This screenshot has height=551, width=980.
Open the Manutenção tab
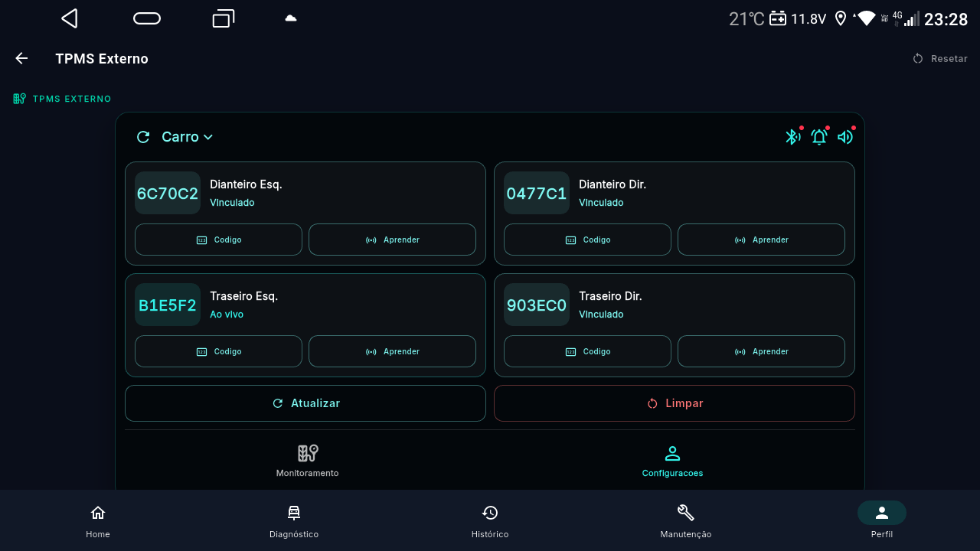click(686, 521)
